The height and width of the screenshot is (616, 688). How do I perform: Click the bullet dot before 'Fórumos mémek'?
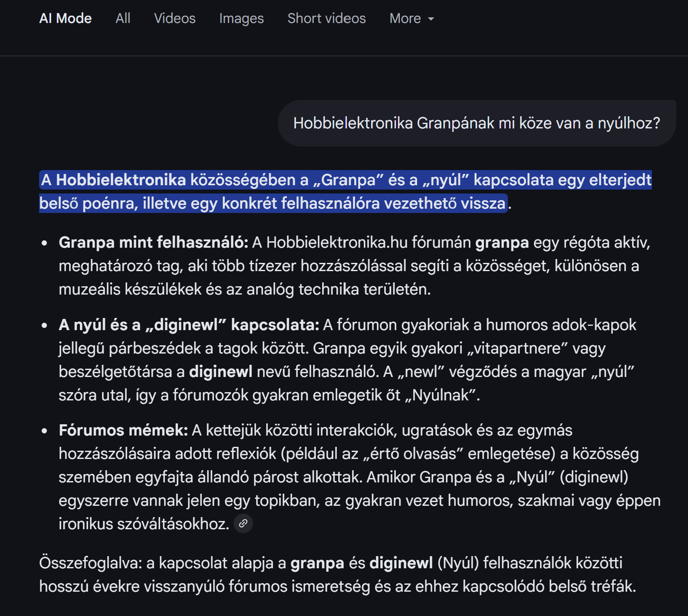[x=44, y=431]
